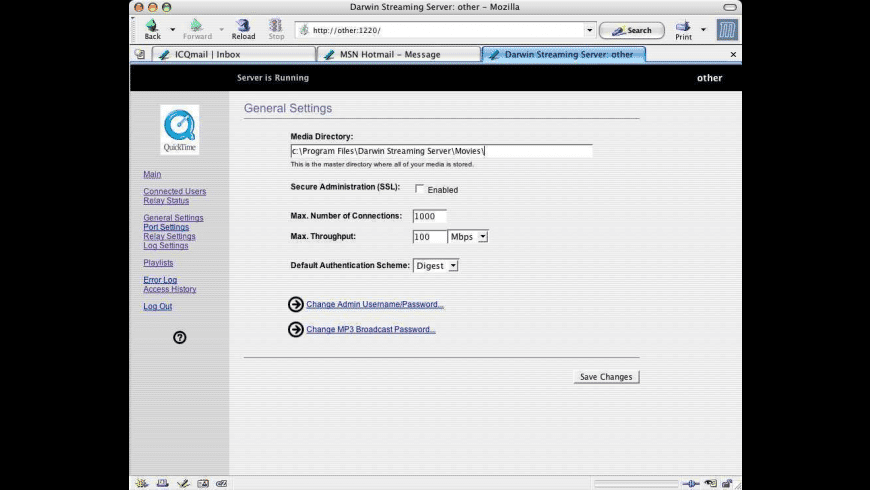870x490 pixels.
Task: Click the Forward navigation button
Action: pyautogui.click(x=197, y=29)
